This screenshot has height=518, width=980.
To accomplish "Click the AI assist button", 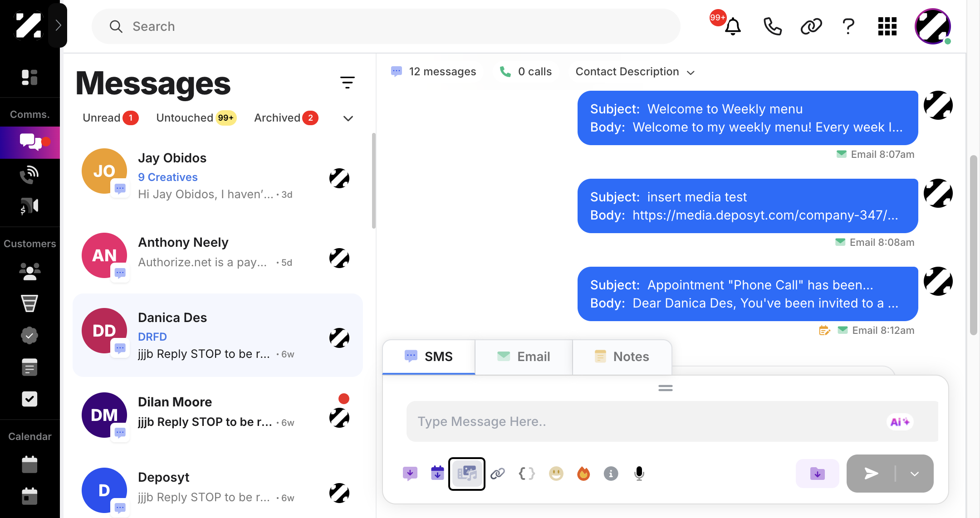I will (x=900, y=422).
